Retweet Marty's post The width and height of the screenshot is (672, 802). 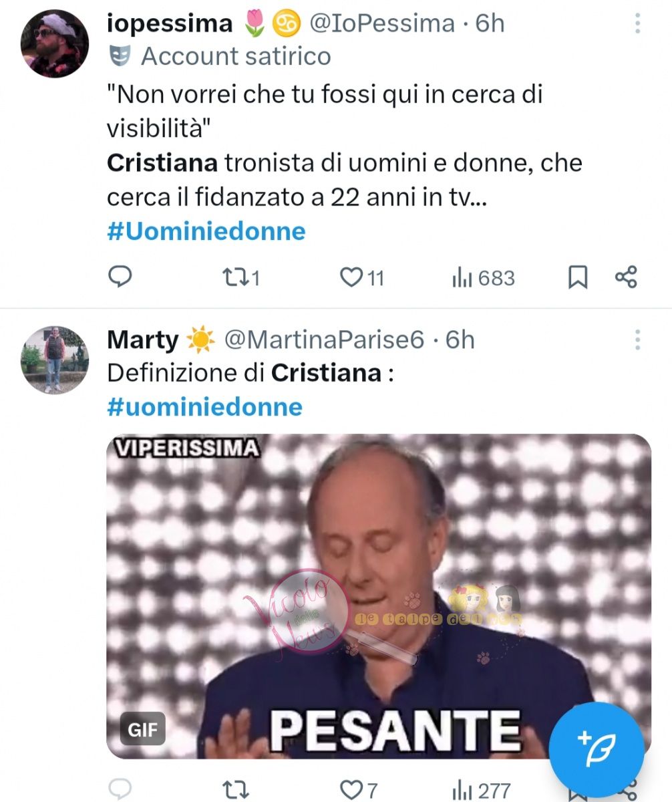pyautogui.click(x=234, y=791)
